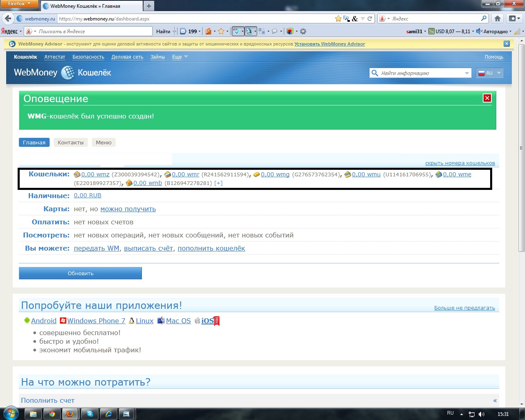Click the Yandex bar gear settings icon
The image size is (525, 420).
[x=303, y=31]
